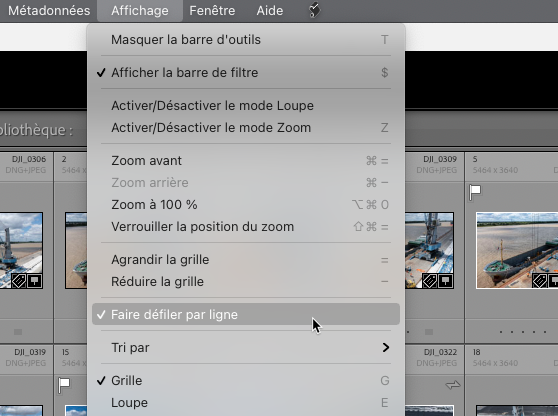Click the script icon in menu bar
Image resolution: width=558 pixels, height=416 pixels.
pyautogui.click(x=314, y=10)
